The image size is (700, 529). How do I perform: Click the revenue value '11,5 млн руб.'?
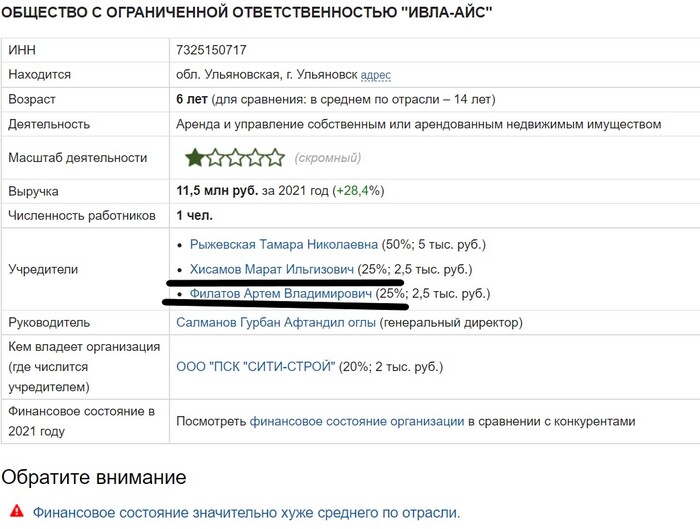pos(217,191)
